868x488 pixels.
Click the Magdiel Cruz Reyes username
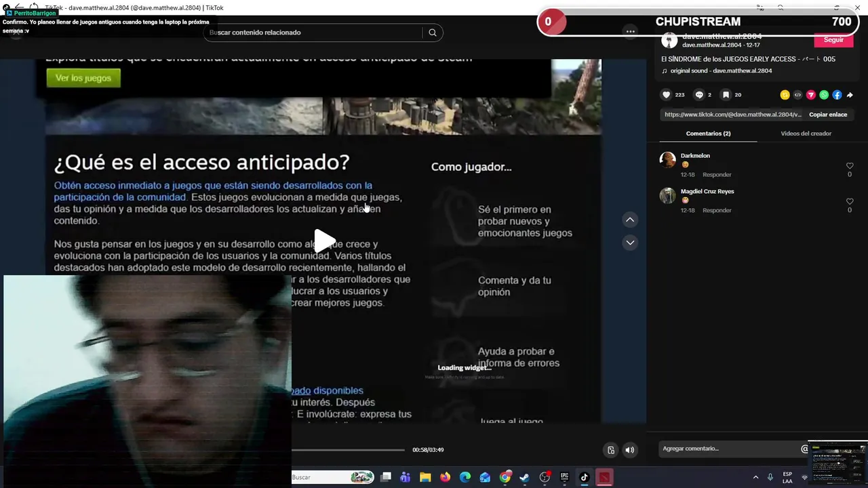tap(707, 191)
